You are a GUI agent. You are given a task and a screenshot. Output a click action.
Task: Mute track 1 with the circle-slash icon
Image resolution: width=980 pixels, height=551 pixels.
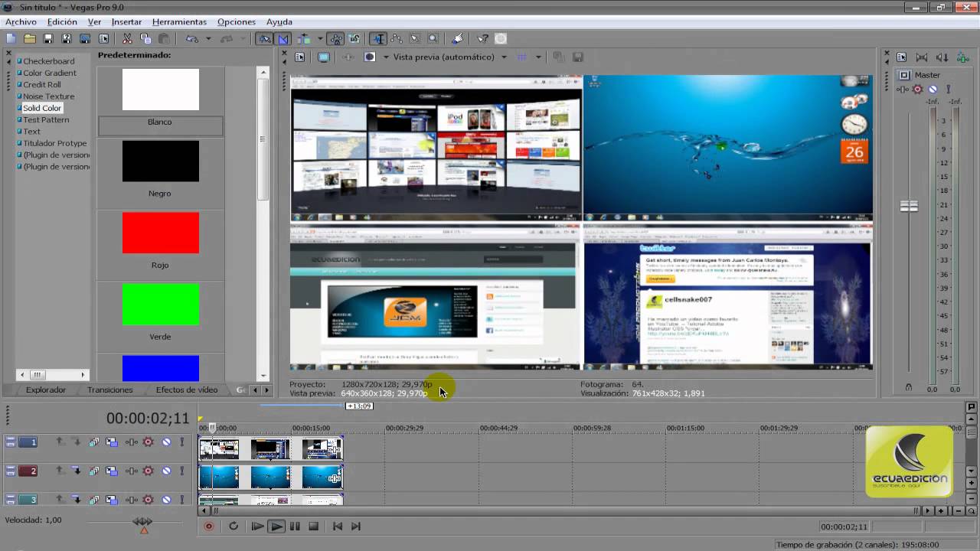(x=166, y=442)
